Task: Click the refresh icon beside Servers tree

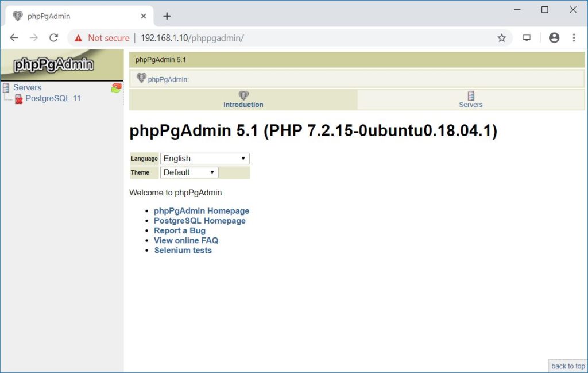Action: coord(116,87)
